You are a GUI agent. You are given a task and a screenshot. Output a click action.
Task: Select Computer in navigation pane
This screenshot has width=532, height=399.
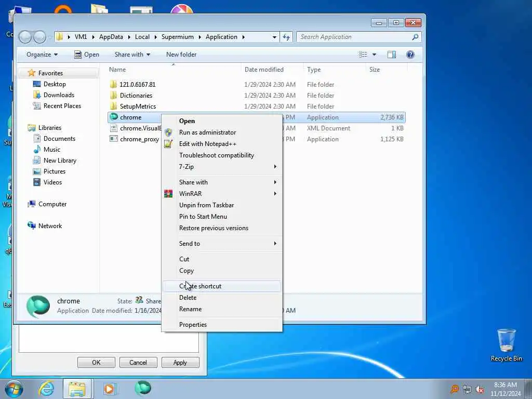pos(52,204)
